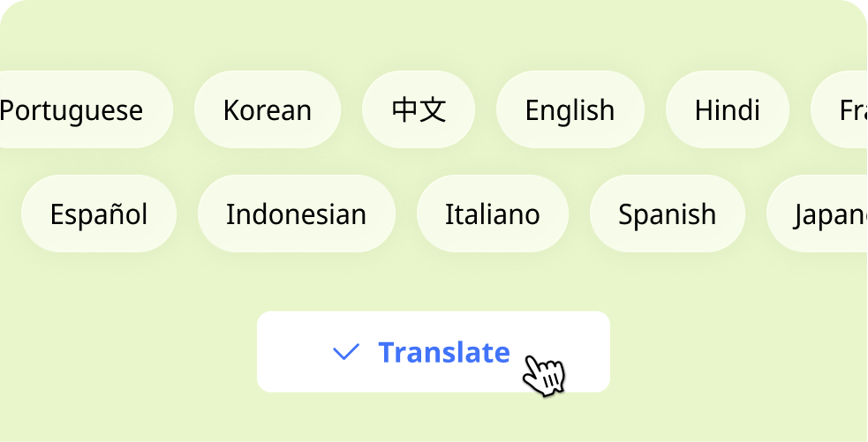868x442 pixels.
Task: Enable the Spanish language chip
Action: [667, 214]
